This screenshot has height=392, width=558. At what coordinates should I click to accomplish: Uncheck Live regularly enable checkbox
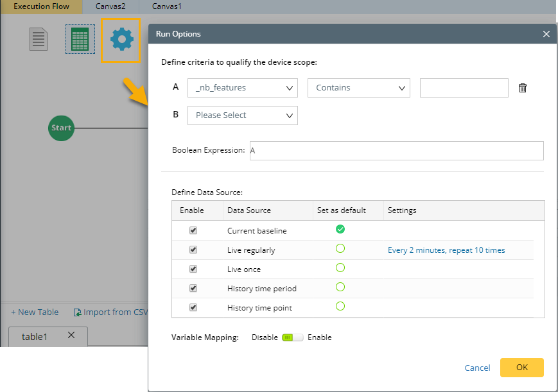click(x=193, y=250)
